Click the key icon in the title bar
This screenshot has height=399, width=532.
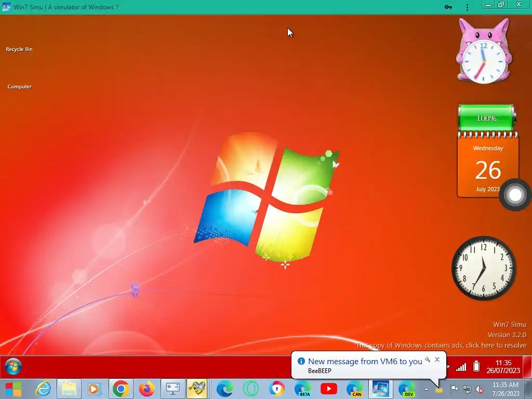click(448, 7)
